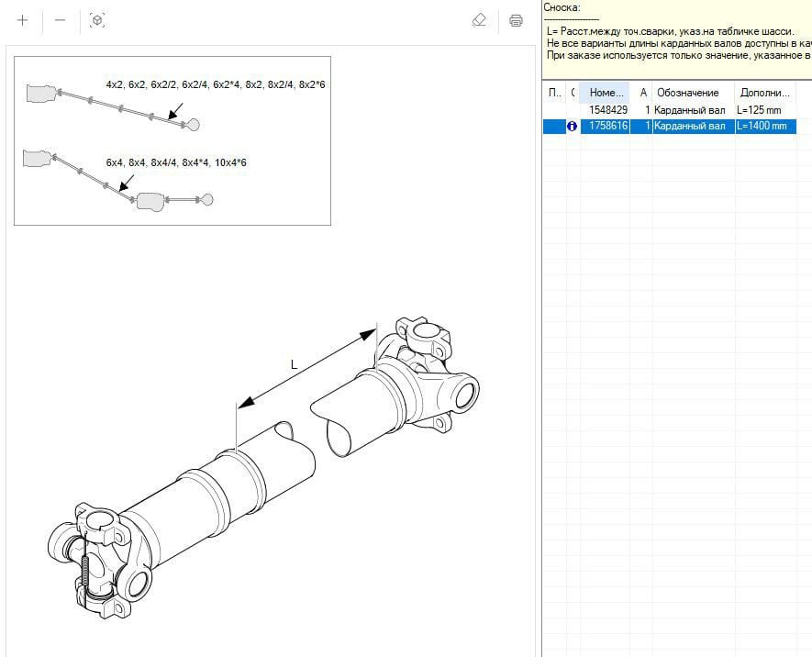Screen dimensions: 812x657
Task: Select part number 1548429 in the list
Action: point(607,110)
